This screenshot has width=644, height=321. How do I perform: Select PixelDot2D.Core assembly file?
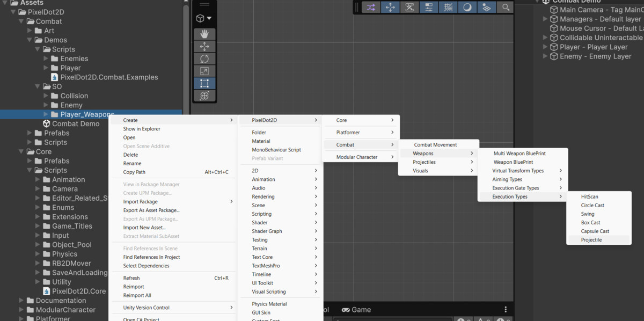click(74, 291)
